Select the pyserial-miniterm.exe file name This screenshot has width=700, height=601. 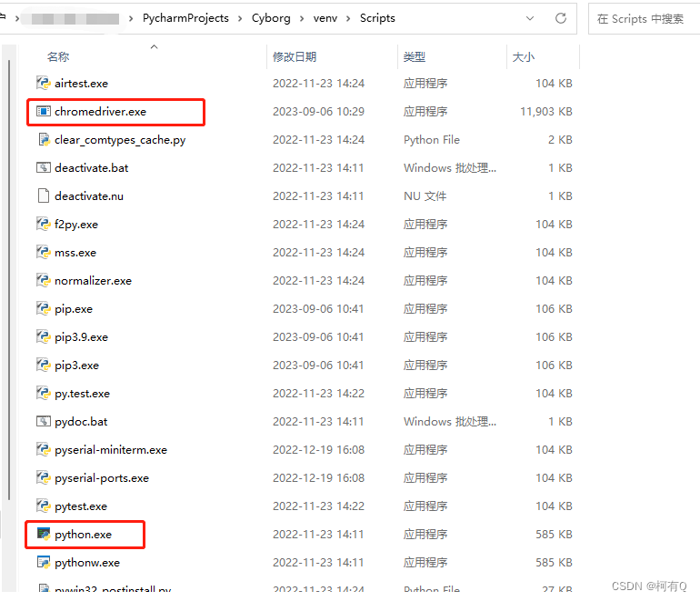pyautogui.click(x=111, y=450)
